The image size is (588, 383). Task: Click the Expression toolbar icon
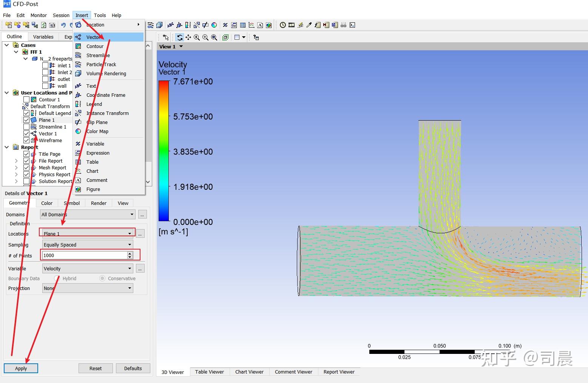click(234, 25)
